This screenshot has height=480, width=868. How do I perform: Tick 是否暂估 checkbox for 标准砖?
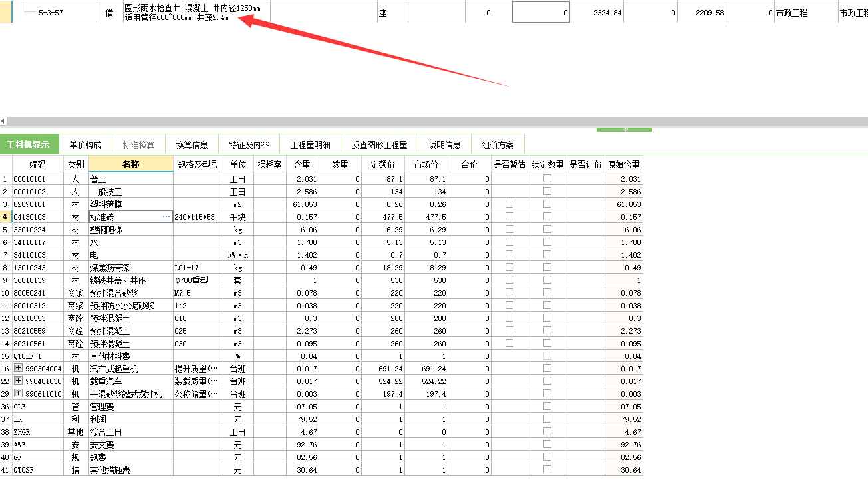509,216
